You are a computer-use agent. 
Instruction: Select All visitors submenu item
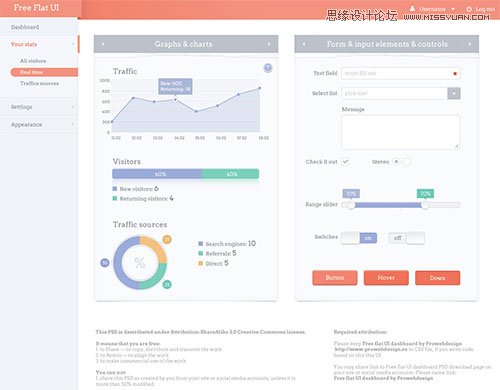(33, 61)
